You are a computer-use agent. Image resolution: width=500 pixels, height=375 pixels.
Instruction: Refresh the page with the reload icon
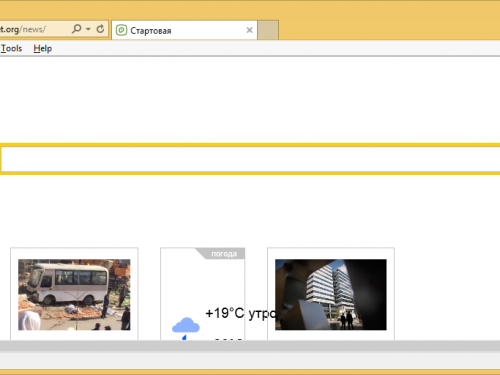(100, 29)
